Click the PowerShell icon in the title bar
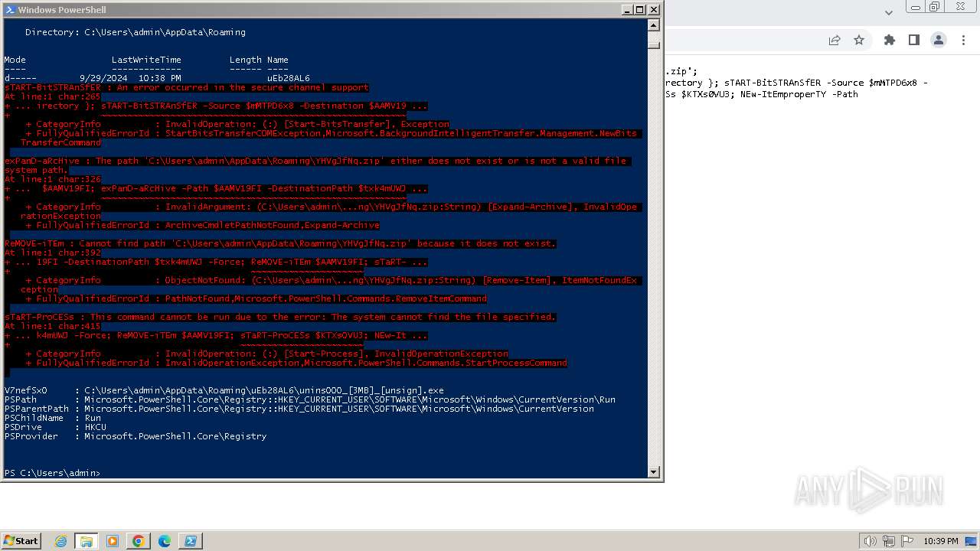980x551 pixels. click(x=9, y=10)
